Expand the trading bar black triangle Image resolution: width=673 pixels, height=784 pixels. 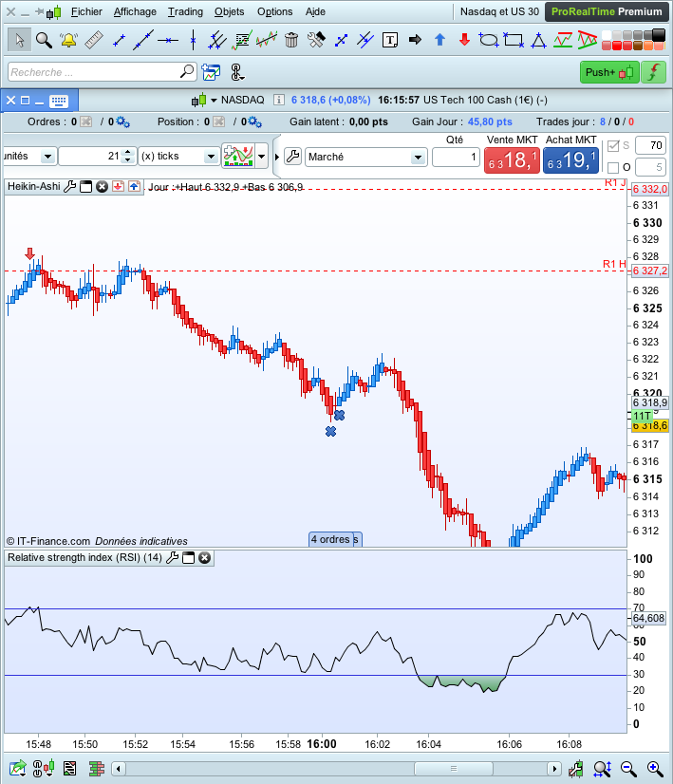coord(277,157)
